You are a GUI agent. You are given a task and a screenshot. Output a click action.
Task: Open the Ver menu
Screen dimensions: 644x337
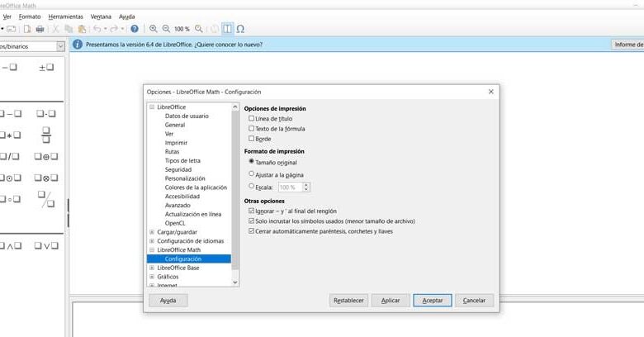click(7, 17)
